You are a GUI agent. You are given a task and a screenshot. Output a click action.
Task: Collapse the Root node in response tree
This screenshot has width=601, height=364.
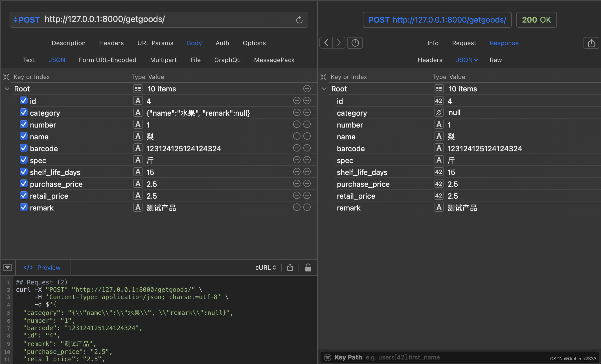coord(324,89)
